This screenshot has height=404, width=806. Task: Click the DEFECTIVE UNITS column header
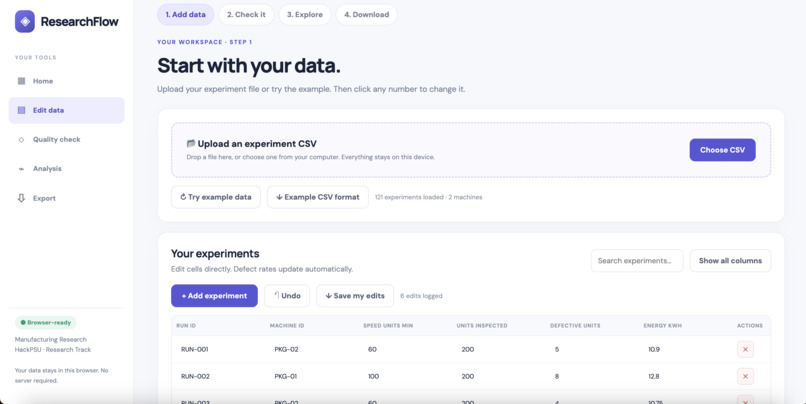pos(575,325)
